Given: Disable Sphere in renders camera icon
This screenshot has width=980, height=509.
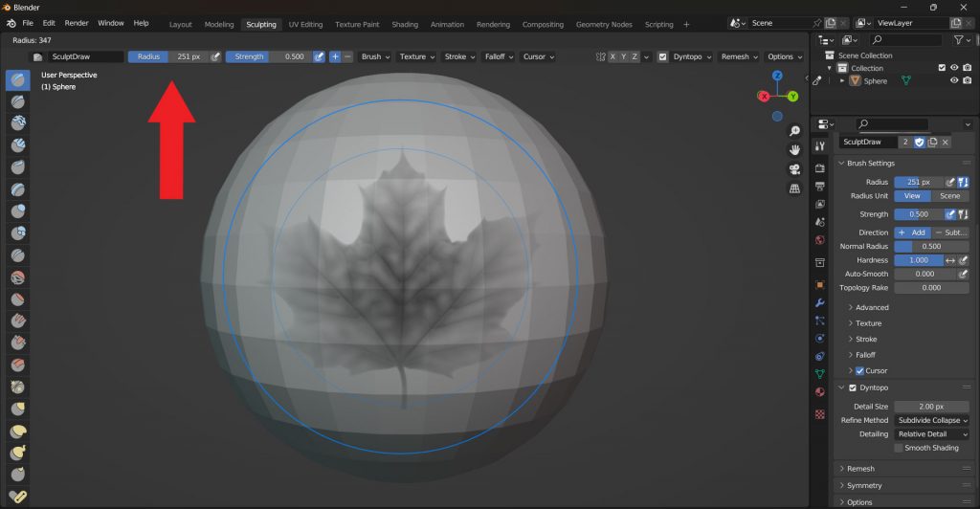Looking at the screenshot, I should click(x=968, y=80).
